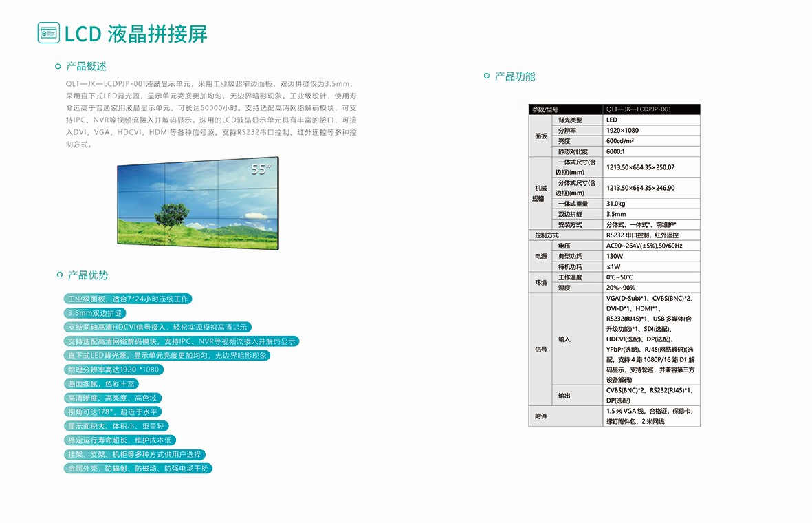
Task: Click the '待机功耗' table cell
Action: point(578,267)
